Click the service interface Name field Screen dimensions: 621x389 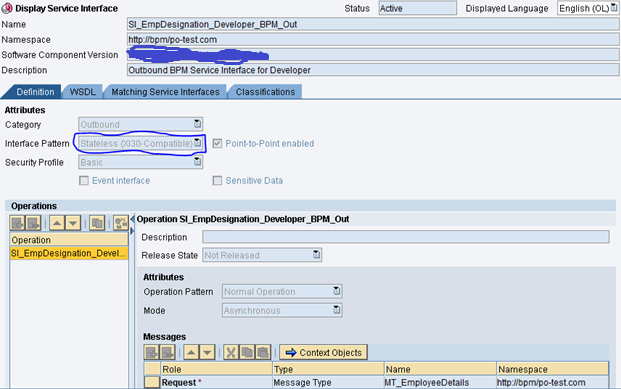[x=373, y=24]
